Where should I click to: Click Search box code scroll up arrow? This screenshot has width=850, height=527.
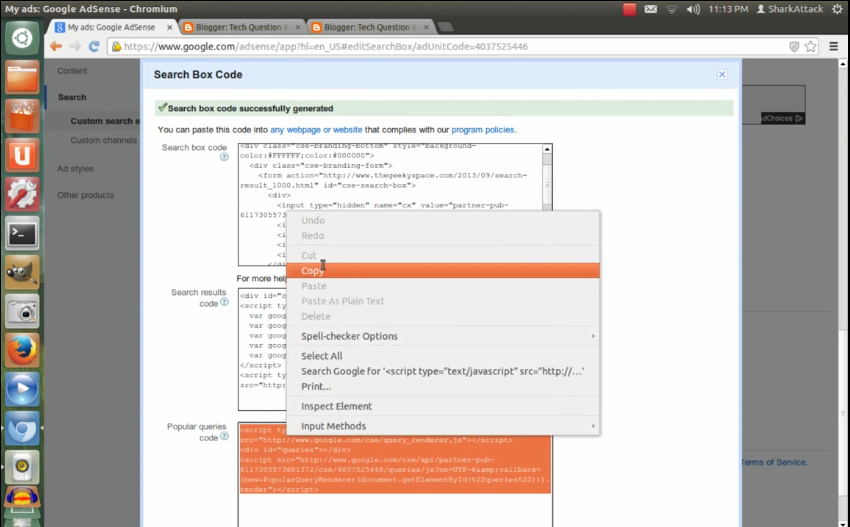[x=546, y=149]
